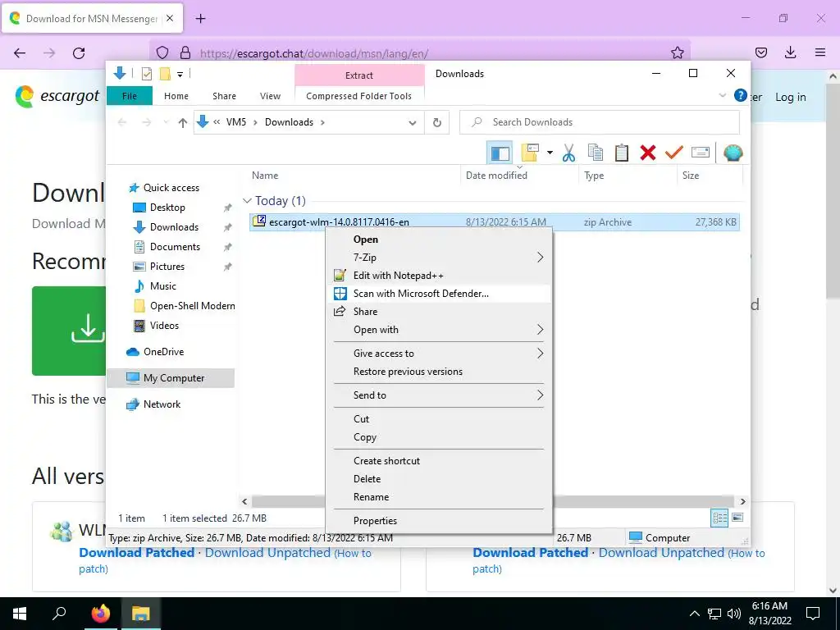Click the folder options icon in Open-Shell toolbar

click(x=530, y=153)
